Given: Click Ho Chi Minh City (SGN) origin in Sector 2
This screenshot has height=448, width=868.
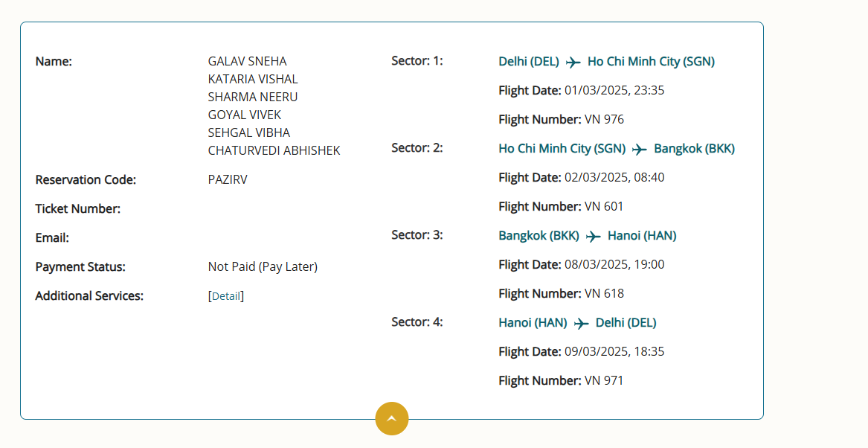Looking at the screenshot, I should pyautogui.click(x=562, y=148).
